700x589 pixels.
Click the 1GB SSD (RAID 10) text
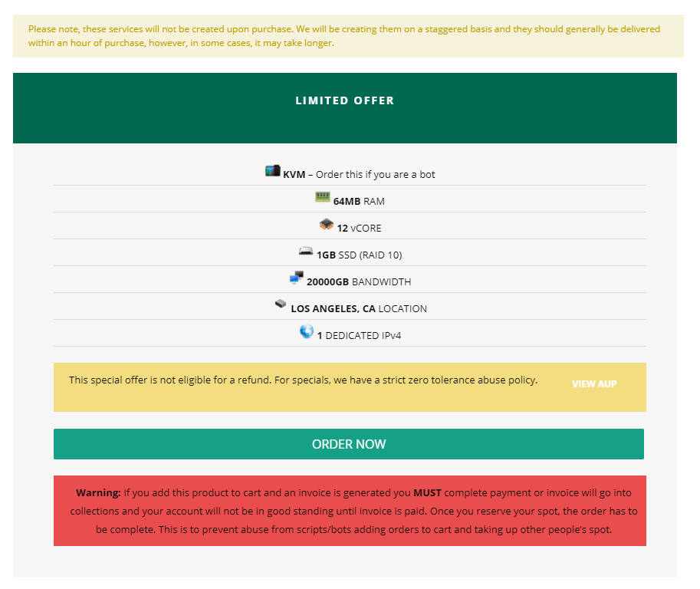point(360,255)
